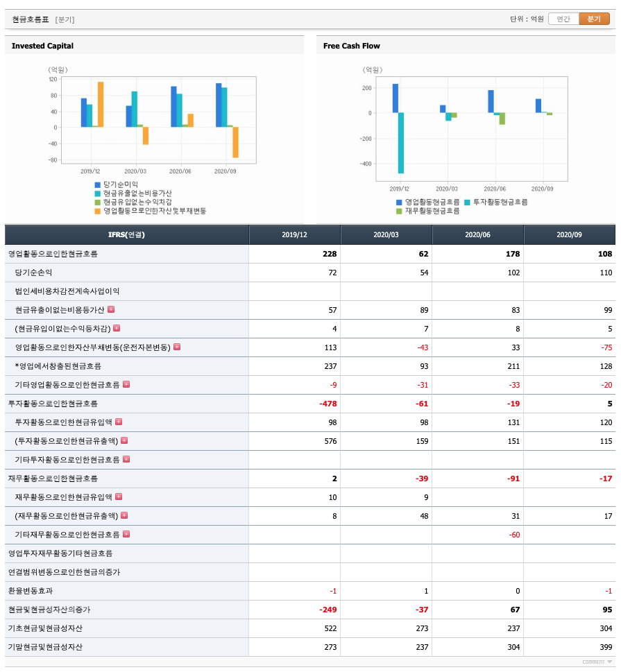Image resolution: width=621 pixels, height=672 pixels.
Task: Click the 2019/12 cash increase value -249
Action: (327, 610)
